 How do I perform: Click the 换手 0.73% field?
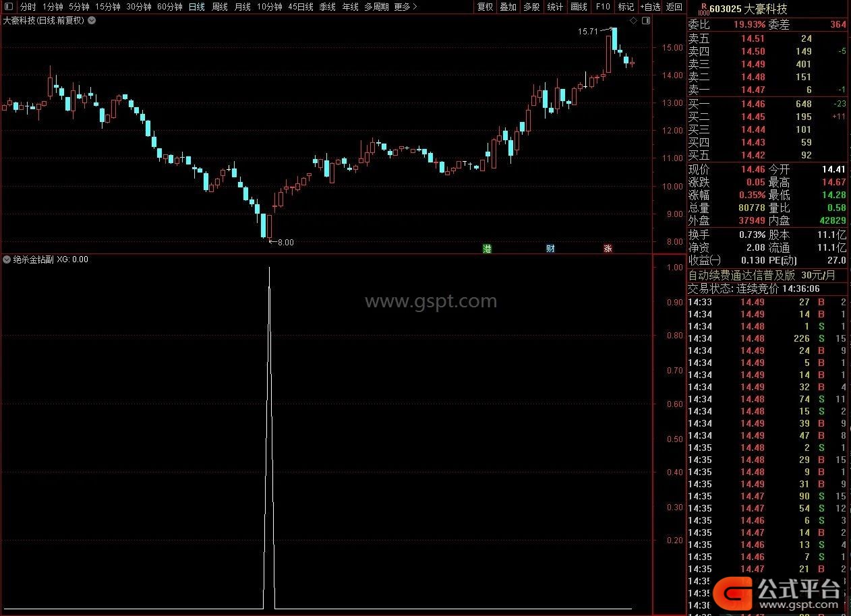point(727,235)
